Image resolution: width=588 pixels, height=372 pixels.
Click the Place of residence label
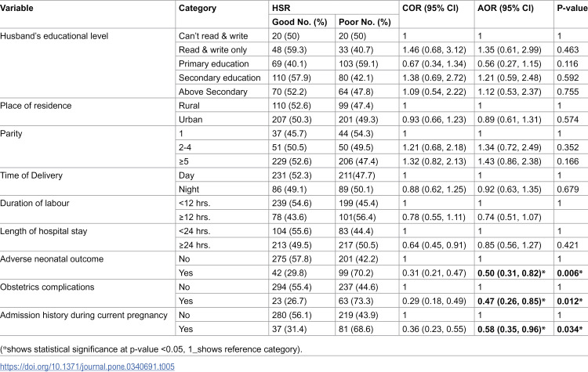35,106
